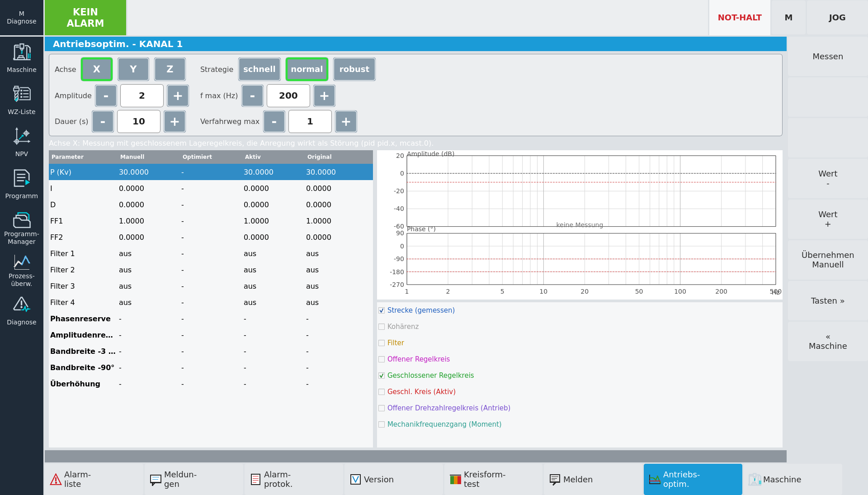Screen dimensions: 868x495
Task: Select the Filter 1 parameter row
Action: (211, 254)
